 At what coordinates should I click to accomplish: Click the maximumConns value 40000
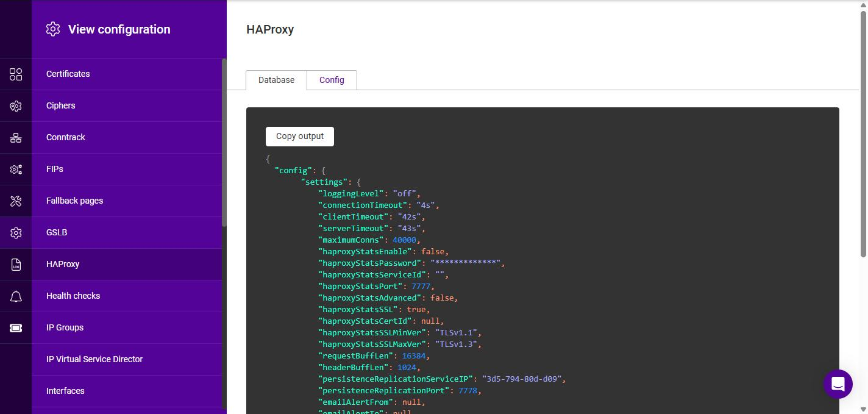[x=405, y=240]
